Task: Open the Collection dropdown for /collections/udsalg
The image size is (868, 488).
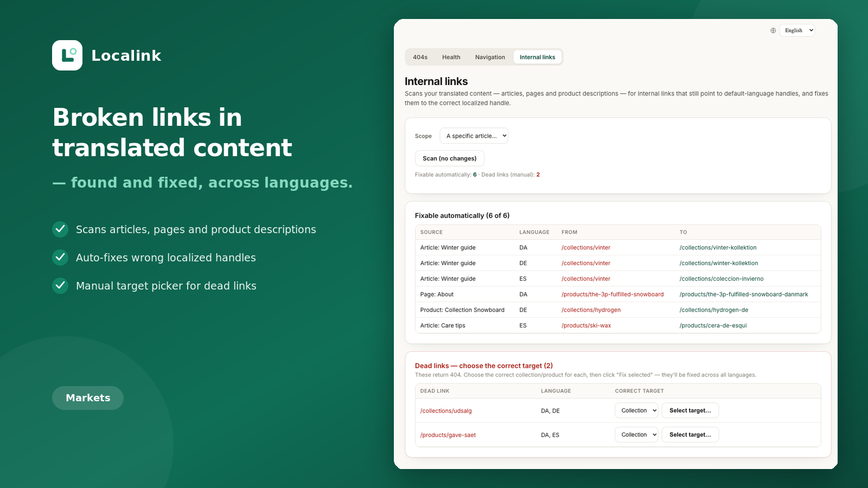Action: coord(636,410)
